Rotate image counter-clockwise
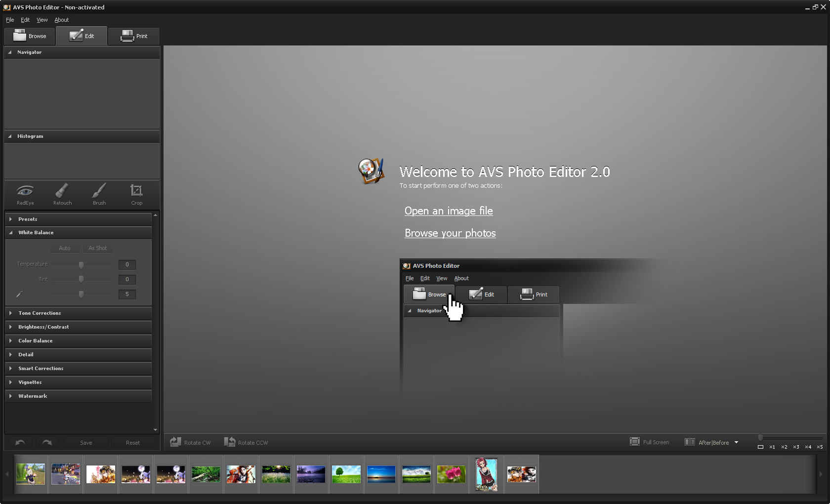The image size is (830, 504). coord(246,442)
